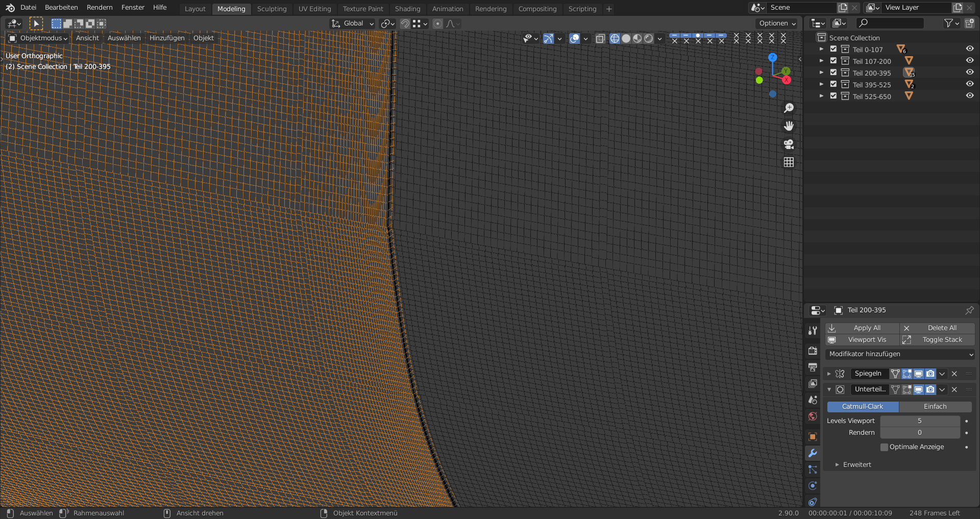Pin the Teil 200-395 properties panel
This screenshot has height=519, width=980.
969,310
